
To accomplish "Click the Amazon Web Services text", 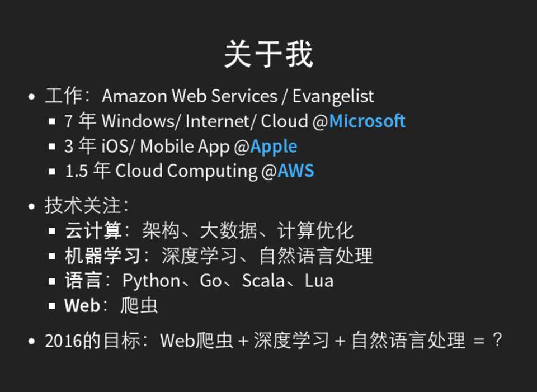I will click(x=189, y=96).
